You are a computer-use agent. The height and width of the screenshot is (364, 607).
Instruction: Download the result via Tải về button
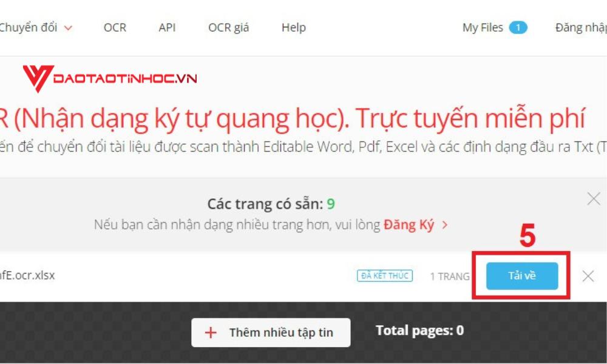(x=522, y=276)
